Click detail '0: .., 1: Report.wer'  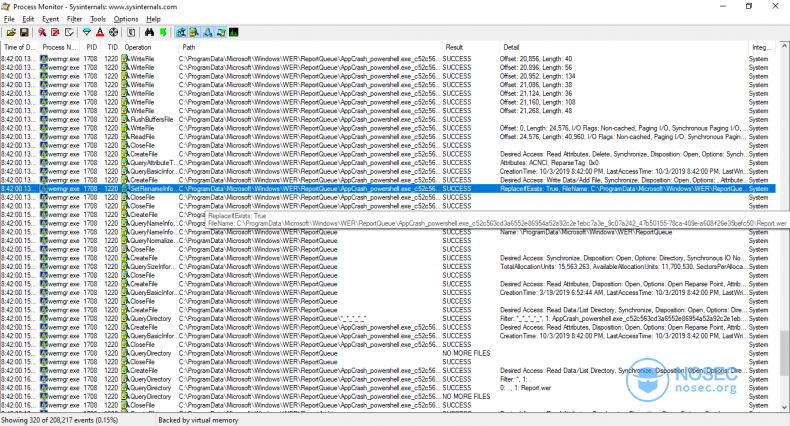(x=525, y=388)
